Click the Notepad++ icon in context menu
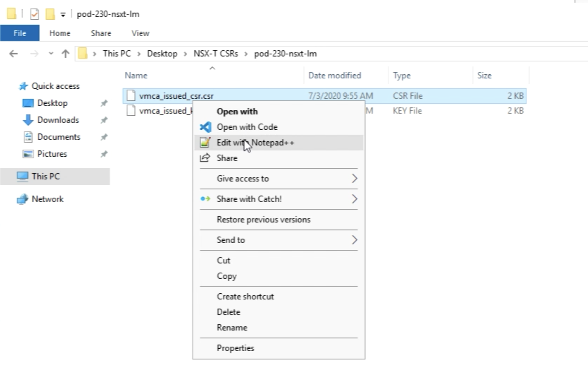 [205, 142]
